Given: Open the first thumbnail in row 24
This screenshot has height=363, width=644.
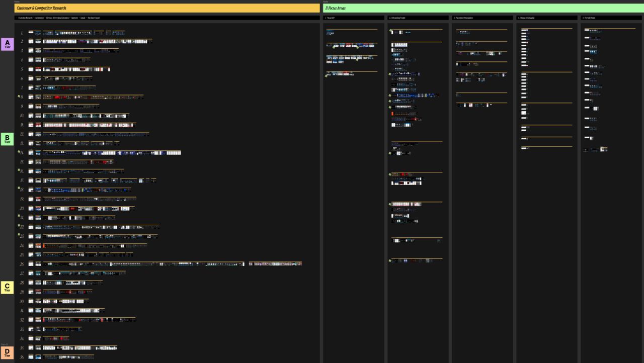Looking at the screenshot, I should (x=31, y=245).
